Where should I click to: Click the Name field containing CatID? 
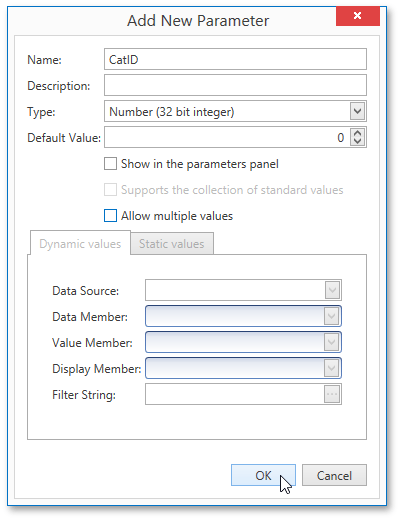235,59
